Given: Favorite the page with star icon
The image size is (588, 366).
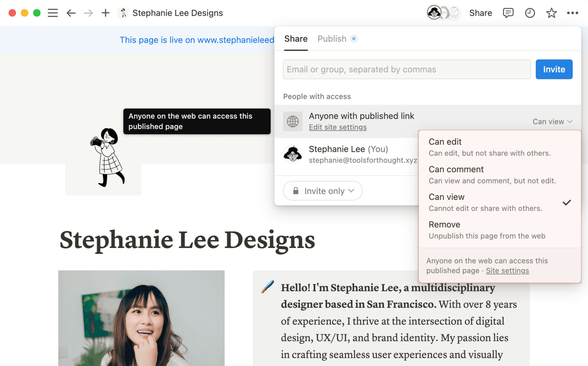Looking at the screenshot, I should click(551, 13).
